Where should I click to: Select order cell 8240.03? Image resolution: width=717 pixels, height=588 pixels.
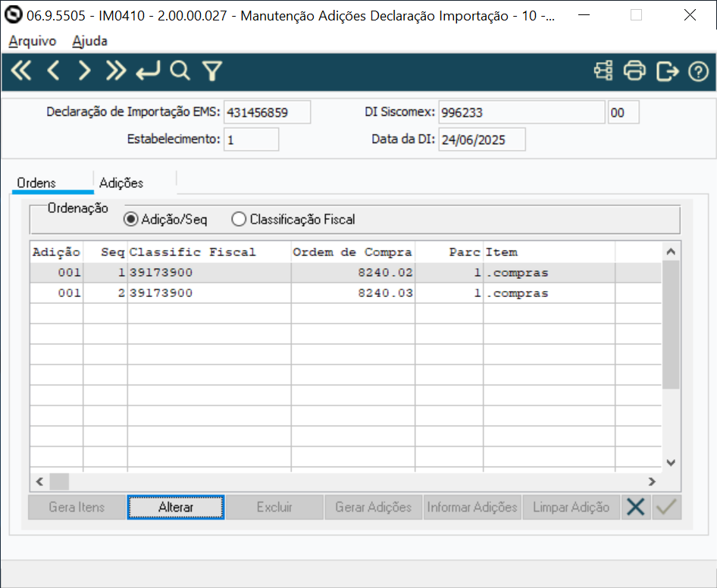point(353,293)
